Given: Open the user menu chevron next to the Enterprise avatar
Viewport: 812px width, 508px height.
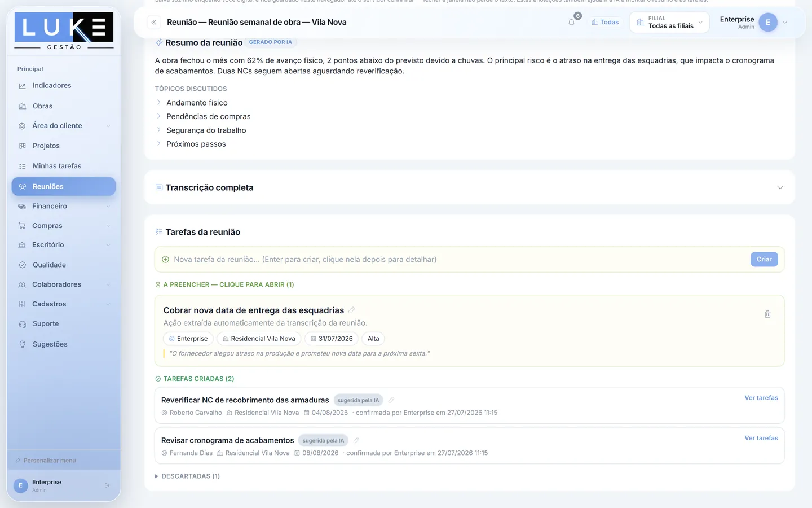Looking at the screenshot, I should pyautogui.click(x=785, y=23).
